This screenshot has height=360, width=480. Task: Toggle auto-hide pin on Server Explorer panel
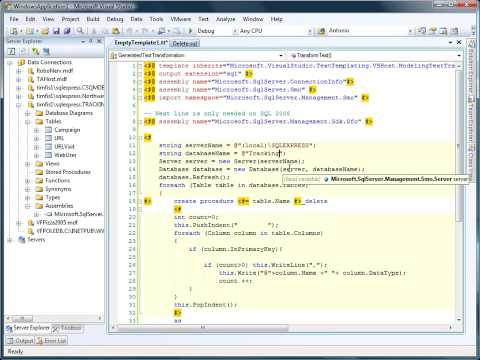pyautogui.click(x=91, y=41)
